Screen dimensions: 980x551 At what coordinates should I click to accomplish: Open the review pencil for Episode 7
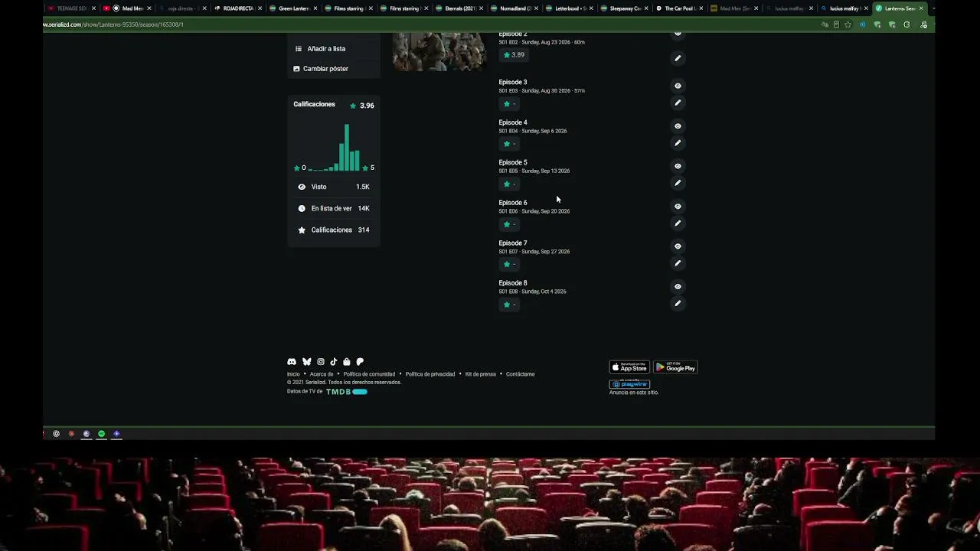coord(678,263)
